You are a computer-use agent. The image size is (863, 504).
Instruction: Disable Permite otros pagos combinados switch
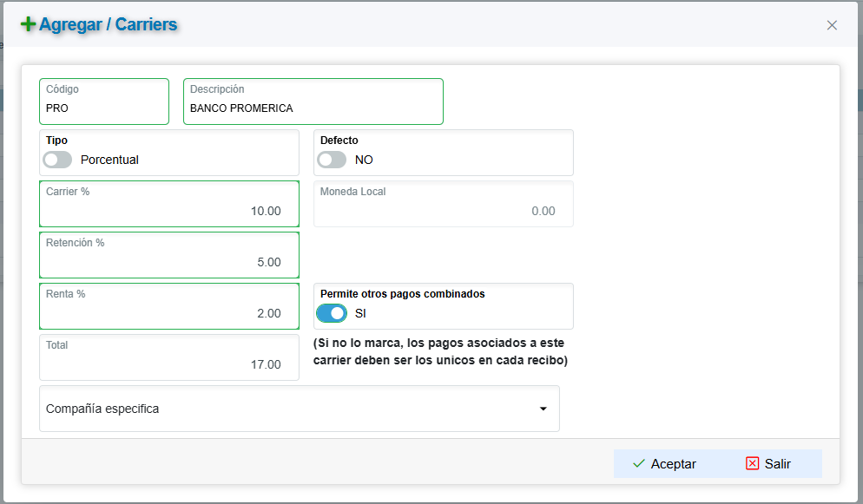pos(332,313)
